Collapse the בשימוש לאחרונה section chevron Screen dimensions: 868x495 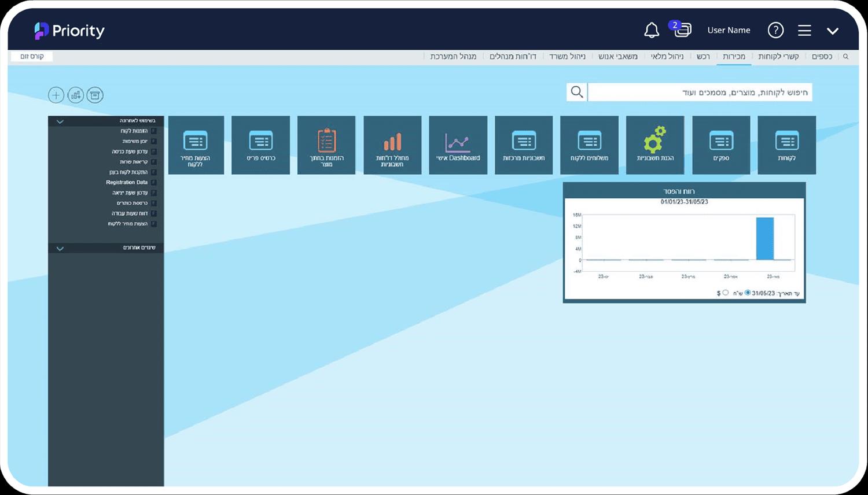pyautogui.click(x=60, y=121)
